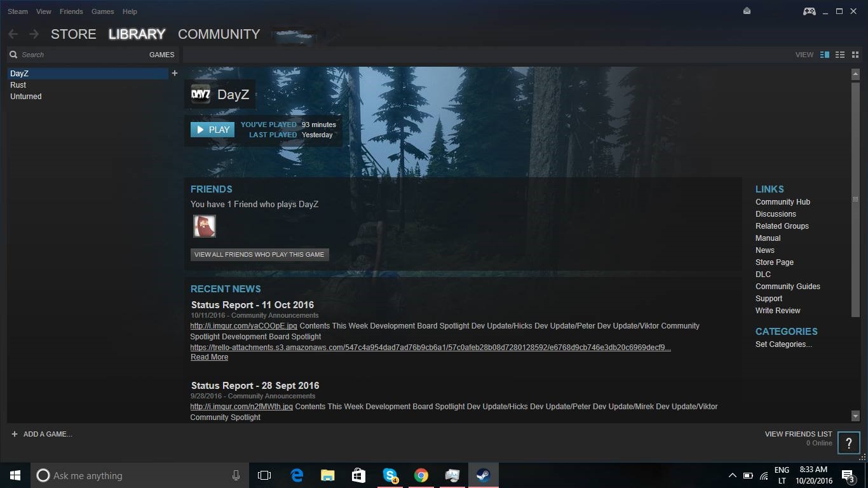The image size is (868, 488).
Task: Open the GAMES filter dropdown
Action: pos(162,55)
